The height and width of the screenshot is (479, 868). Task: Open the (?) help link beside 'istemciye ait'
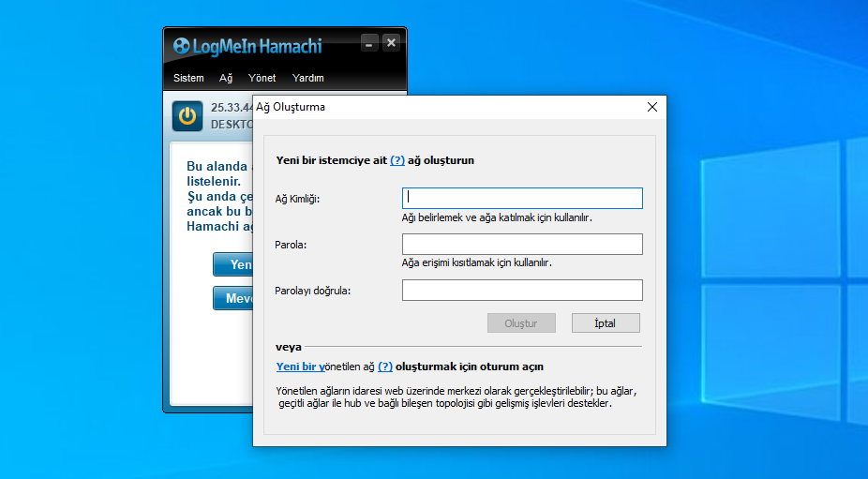(x=397, y=160)
